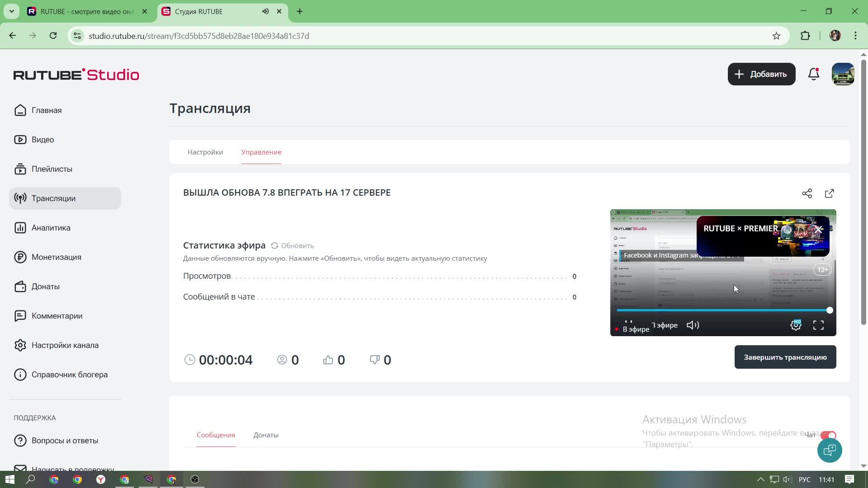The image size is (868, 488).
Task: Click the Добавить button
Action: click(x=761, y=74)
